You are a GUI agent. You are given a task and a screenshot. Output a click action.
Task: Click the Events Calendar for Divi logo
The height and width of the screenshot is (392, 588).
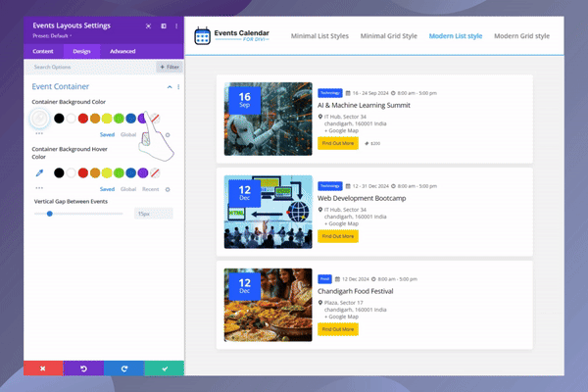(x=231, y=36)
